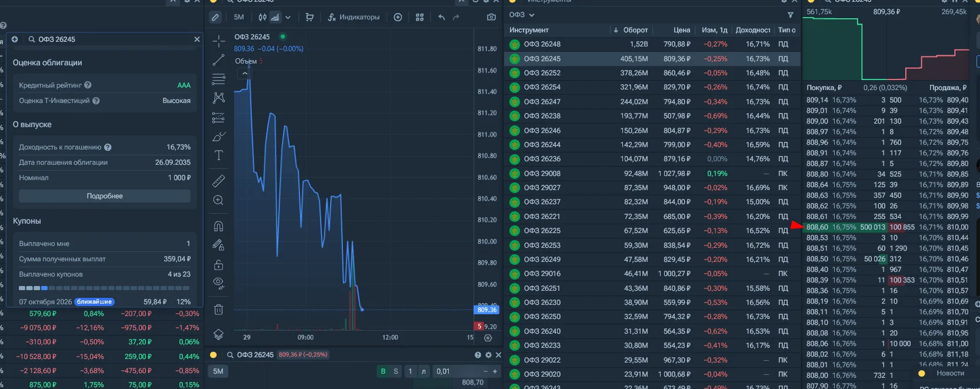Image resolution: width=980 pixels, height=389 pixels.
Task: Open the 5M timeframe selector in chart toolbar
Action: click(x=239, y=17)
